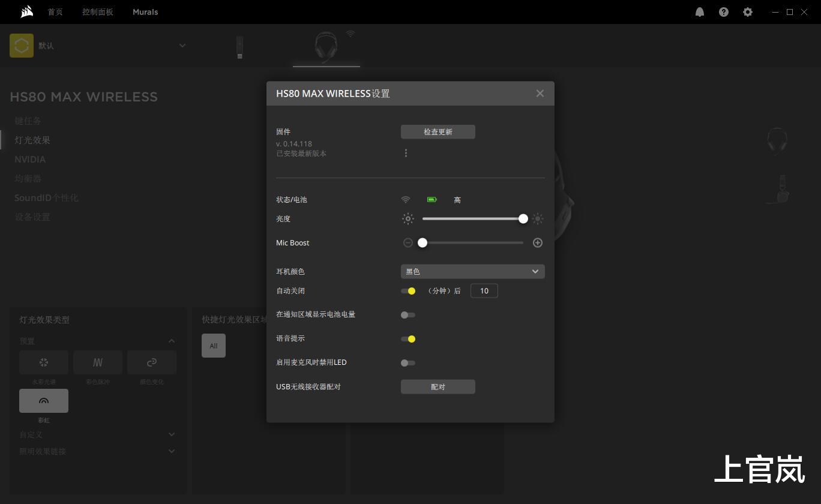Open the Murals tab
Screen dimensions: 821x504
145,12
